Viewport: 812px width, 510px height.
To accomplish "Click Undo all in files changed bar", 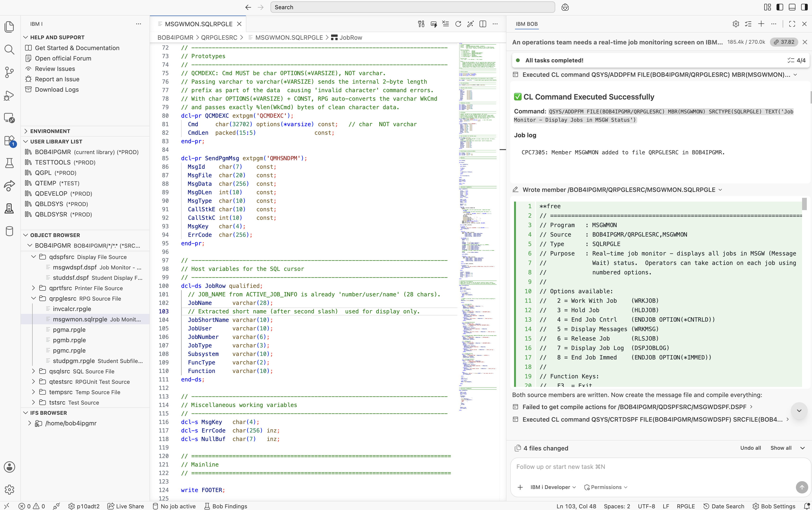I will point(750,448).
